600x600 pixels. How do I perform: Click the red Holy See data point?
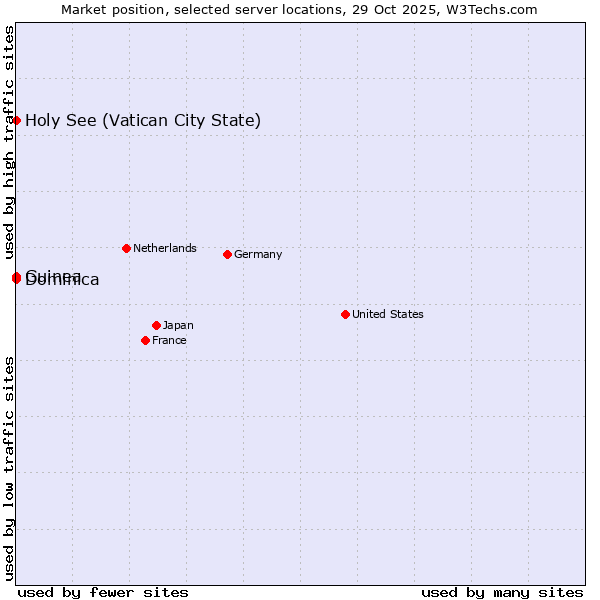16,121
